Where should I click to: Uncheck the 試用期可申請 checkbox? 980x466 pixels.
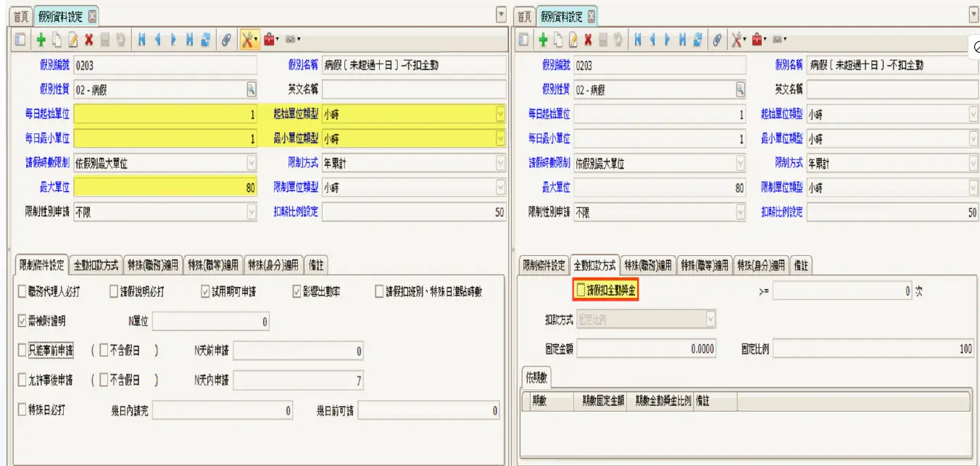coord(206,291)
